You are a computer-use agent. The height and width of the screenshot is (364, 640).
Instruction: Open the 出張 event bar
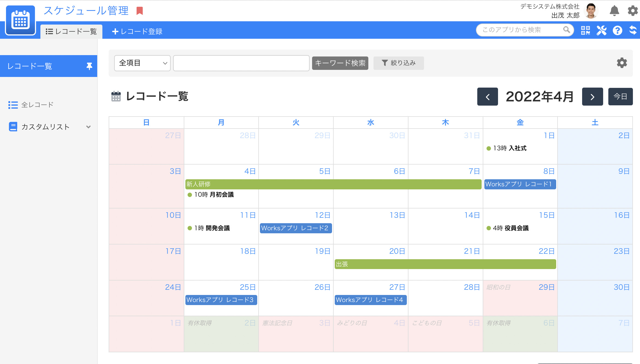[445, 264]
